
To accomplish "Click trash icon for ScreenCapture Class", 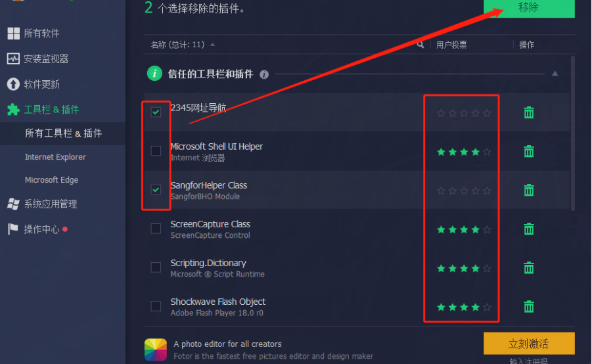I will [x=528, y=229].
